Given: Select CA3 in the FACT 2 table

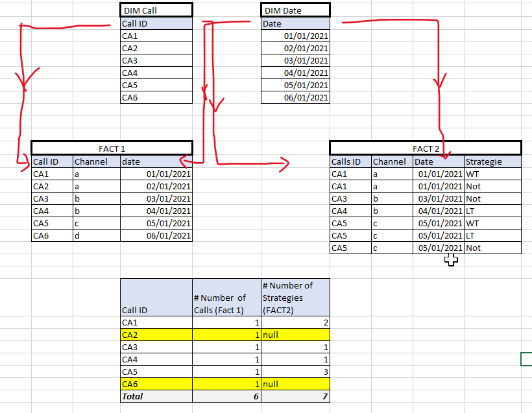Looking at the screenshot, I should [x=351, y=198].
